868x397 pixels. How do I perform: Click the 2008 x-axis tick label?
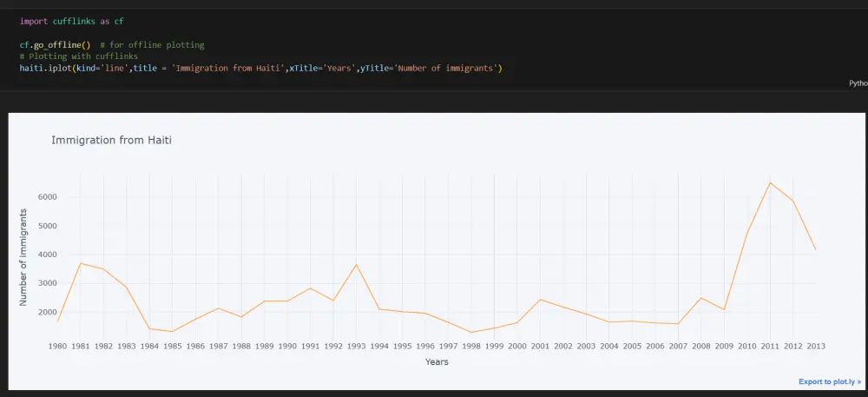click(x=700, y=346)
